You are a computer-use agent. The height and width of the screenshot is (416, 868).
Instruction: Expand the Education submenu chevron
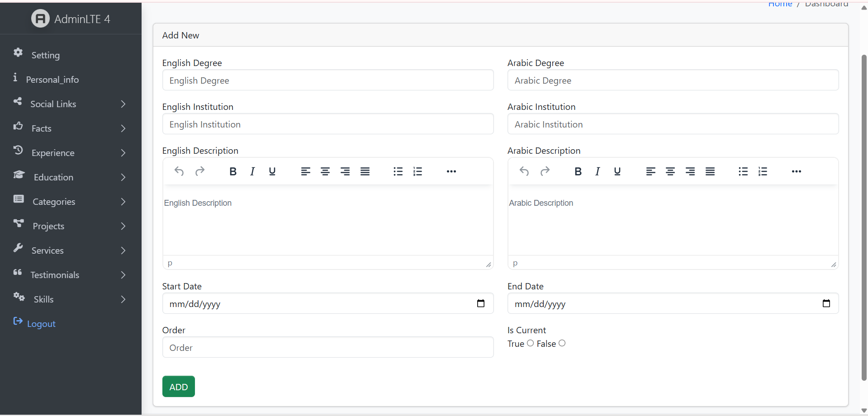(123, 177)
